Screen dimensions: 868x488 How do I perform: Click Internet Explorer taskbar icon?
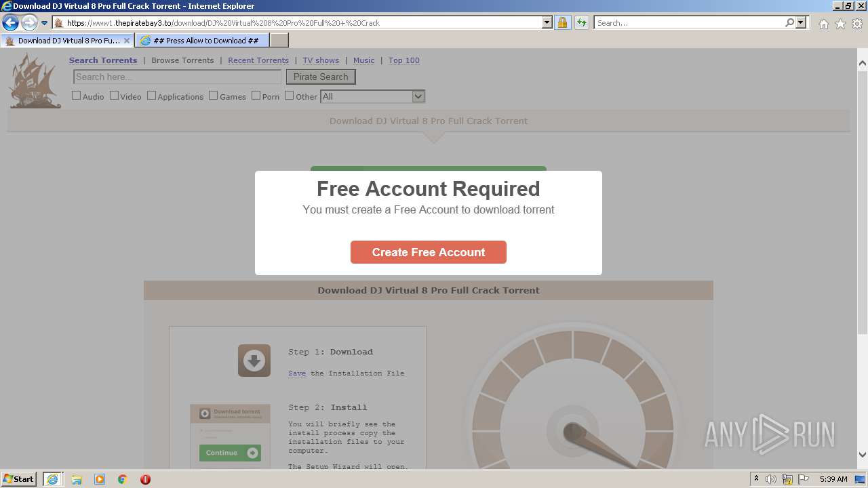52,479
